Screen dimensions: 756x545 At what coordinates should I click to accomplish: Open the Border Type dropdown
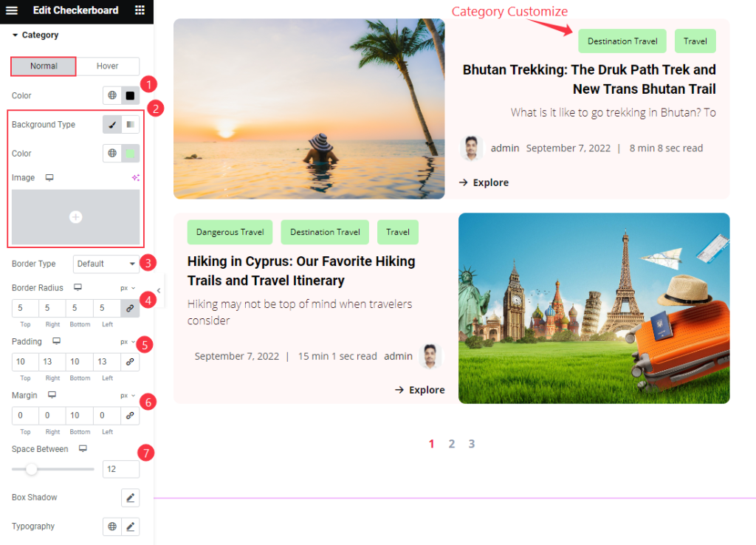pyautogui.click(x=106, y=264)
